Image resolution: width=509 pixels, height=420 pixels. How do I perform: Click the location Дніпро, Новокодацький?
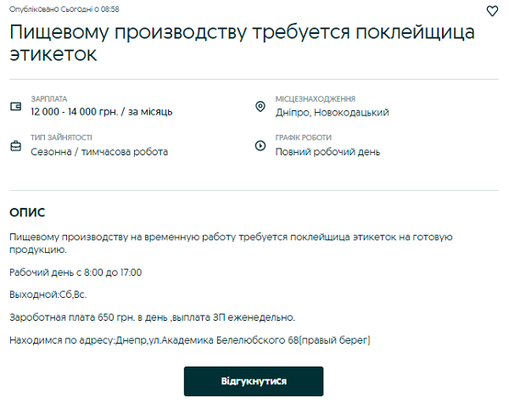pyautogui.click(x=333, y=112)
